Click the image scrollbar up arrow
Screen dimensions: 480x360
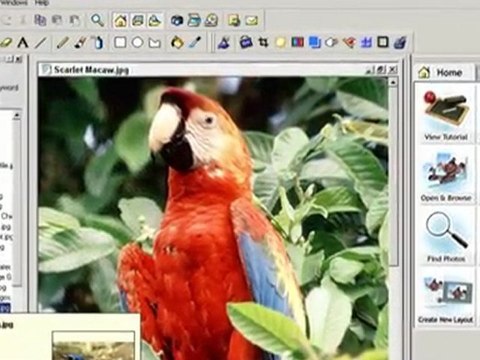393,82
